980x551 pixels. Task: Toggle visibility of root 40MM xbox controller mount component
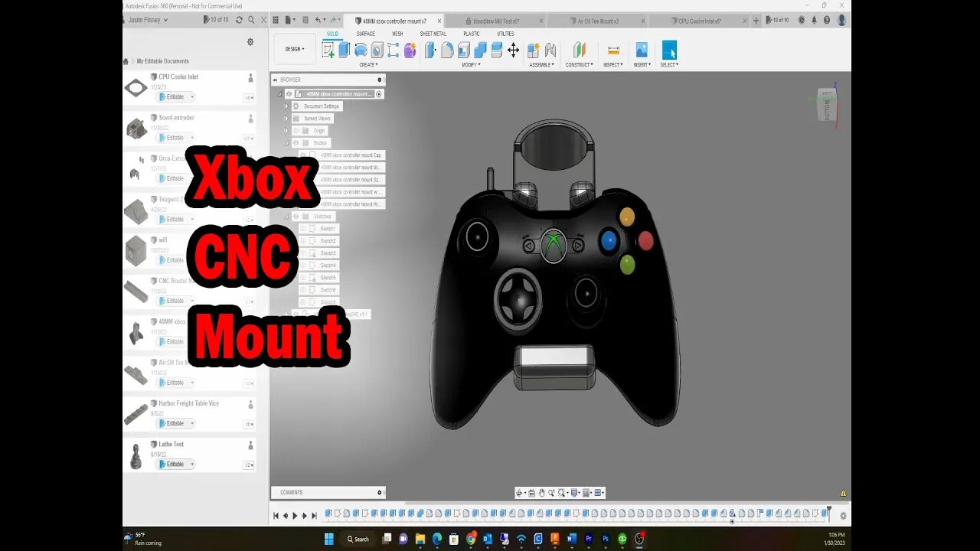pos(289,94)
